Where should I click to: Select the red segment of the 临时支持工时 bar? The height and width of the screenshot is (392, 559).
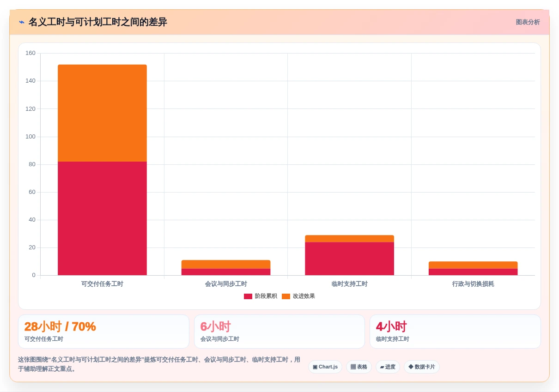coord(349,259)
